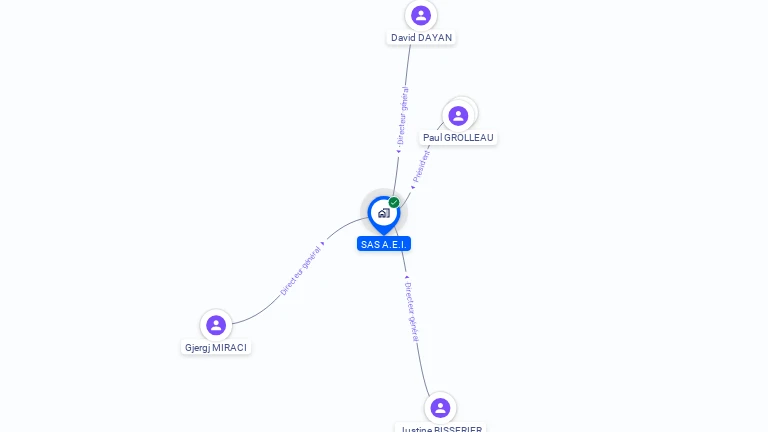This screenshot has width=768, height=432.
Task: Click arrow marker on David DAYAN's edge
Action: (x=398, y=151)
